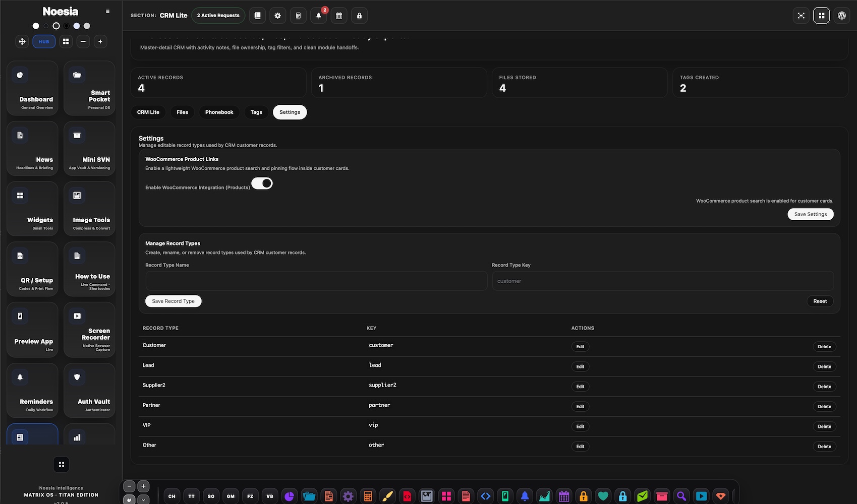Open the Screen Recorder sidebar tile
857x504 pixels.
pyautogui.click(x=89, y=330)
